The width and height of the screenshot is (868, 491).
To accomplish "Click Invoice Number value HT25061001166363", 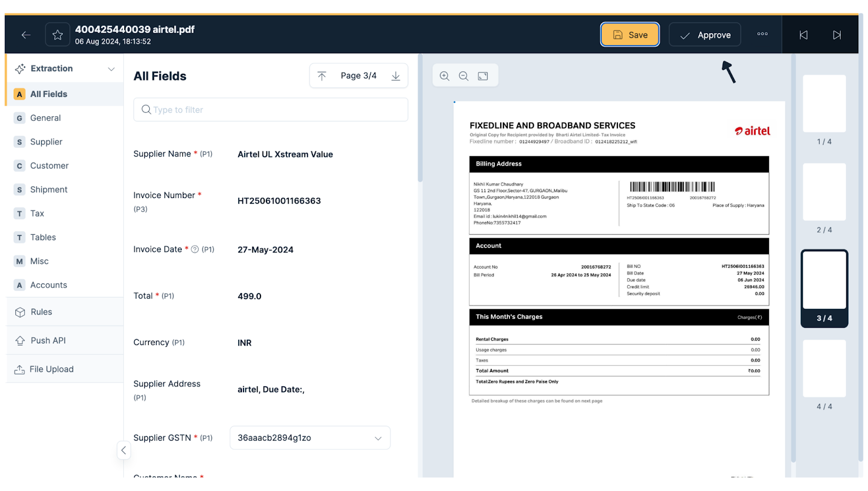I will [279, 201].
